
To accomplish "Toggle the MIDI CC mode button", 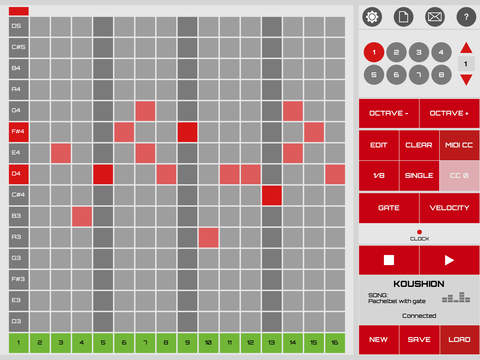I will click(x=459, y=145).
